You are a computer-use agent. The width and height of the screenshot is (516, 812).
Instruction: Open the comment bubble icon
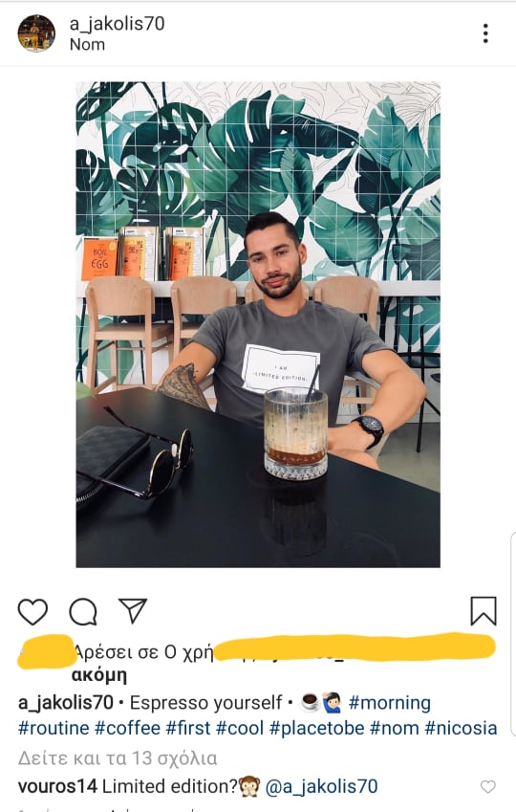83,611
